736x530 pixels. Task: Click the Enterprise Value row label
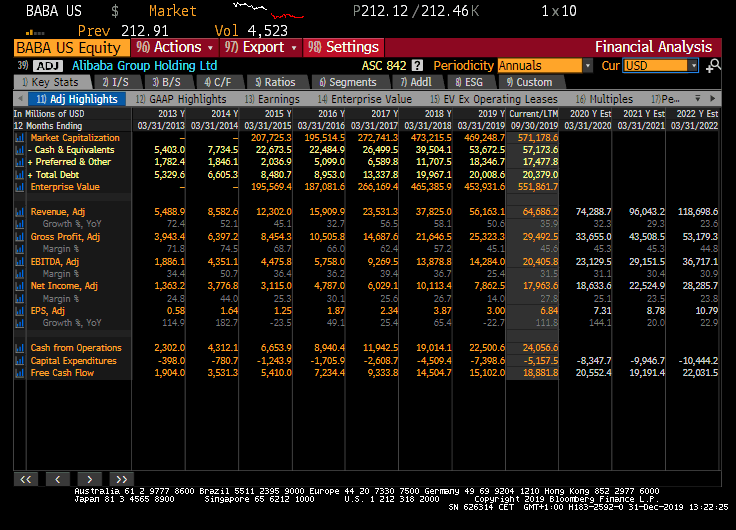pyautogui.click(x=65, y=187)
